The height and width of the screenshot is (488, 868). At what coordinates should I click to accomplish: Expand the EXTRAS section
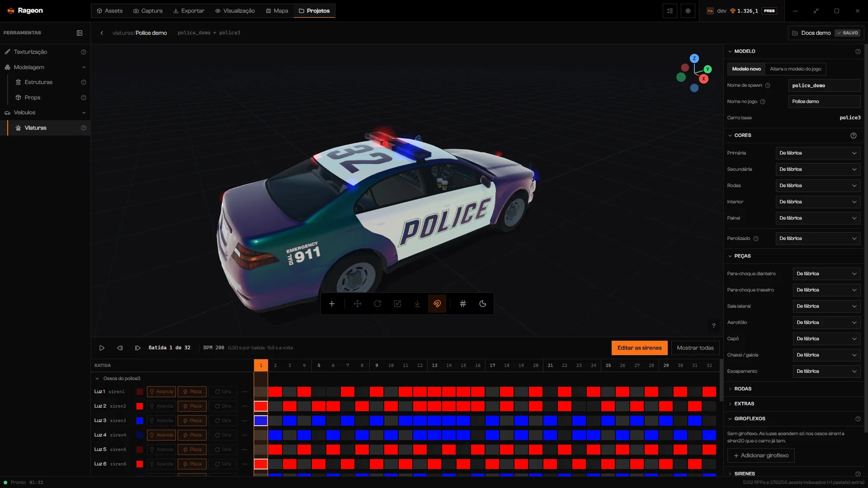(x=794, y=404)
